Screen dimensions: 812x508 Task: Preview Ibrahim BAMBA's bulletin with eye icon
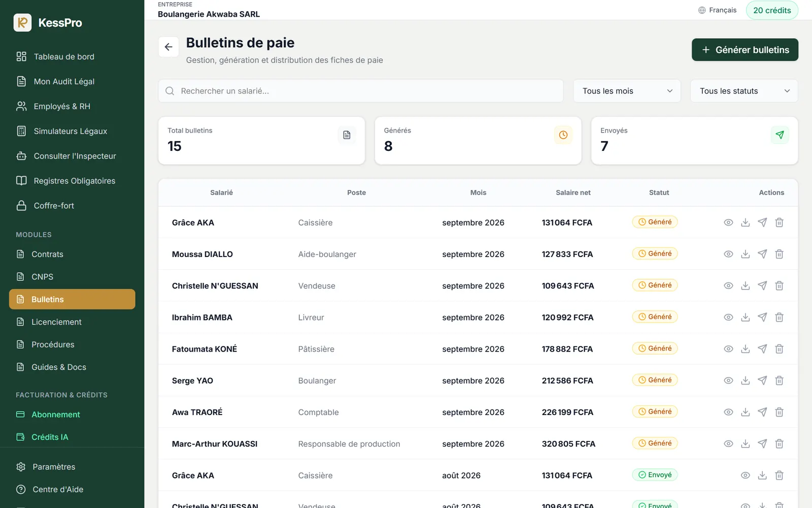pyautogui.click(x=728, y=317)
